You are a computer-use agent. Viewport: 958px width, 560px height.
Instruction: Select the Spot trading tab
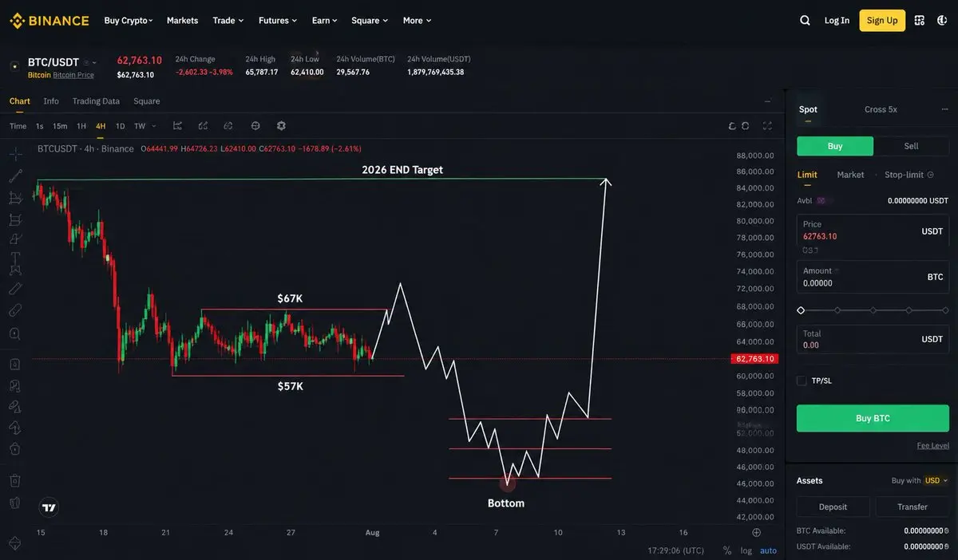coord(808,109)
